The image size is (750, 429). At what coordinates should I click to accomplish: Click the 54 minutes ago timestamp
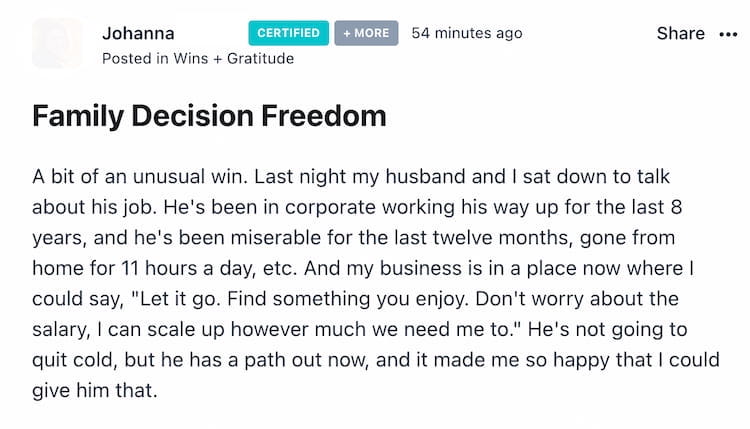pyautogui.click(x=467, y=33)
